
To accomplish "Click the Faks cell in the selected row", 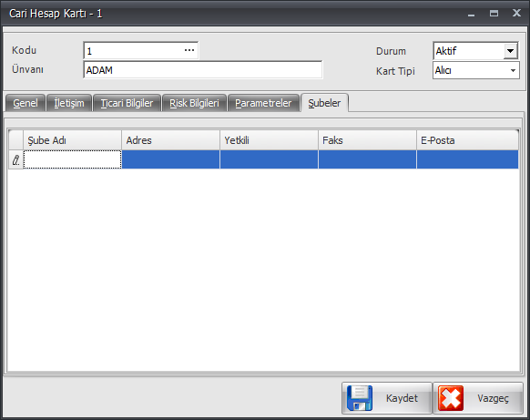I will [367, 159].
